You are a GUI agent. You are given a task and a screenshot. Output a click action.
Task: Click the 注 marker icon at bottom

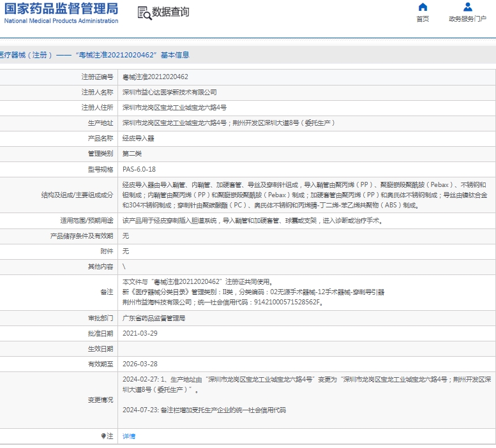[103, 437]
